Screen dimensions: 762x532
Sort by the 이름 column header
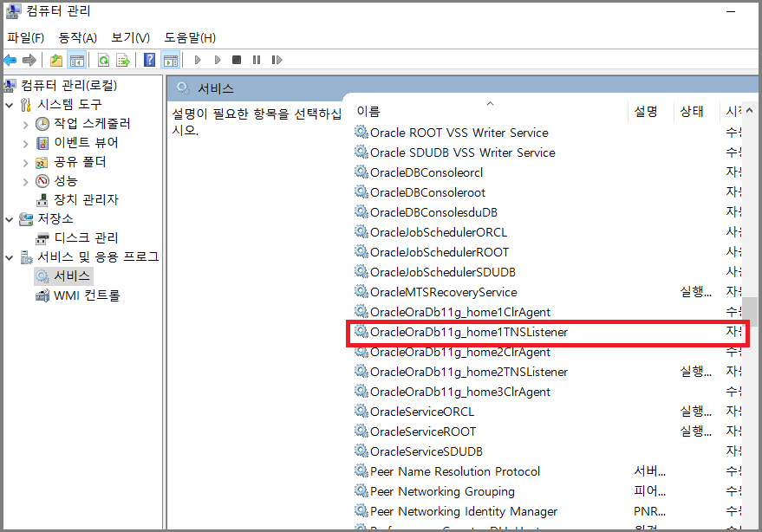490,111
